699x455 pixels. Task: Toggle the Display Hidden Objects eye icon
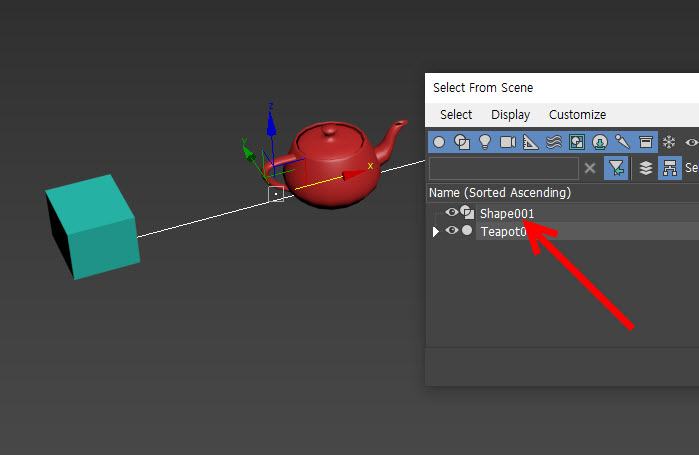click(691, 142)
